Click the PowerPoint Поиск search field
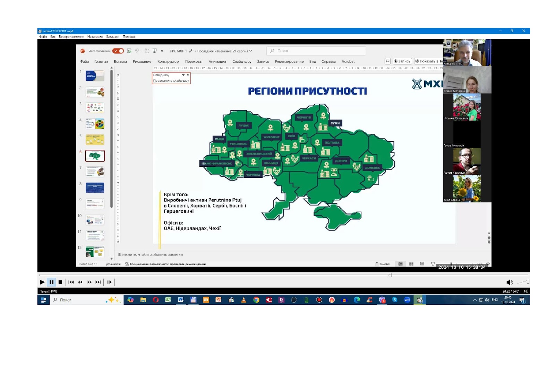555x392 pixels. pos(316,51)
